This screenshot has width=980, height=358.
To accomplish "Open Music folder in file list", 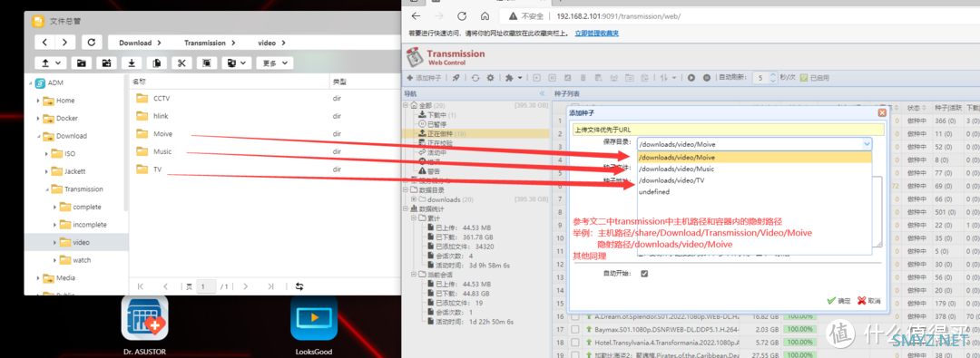I will [162, 151].
